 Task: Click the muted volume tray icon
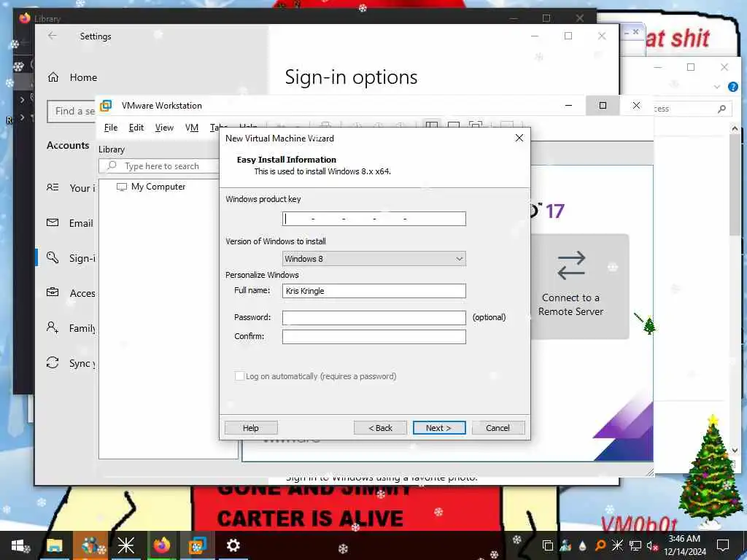click(652, 545)
